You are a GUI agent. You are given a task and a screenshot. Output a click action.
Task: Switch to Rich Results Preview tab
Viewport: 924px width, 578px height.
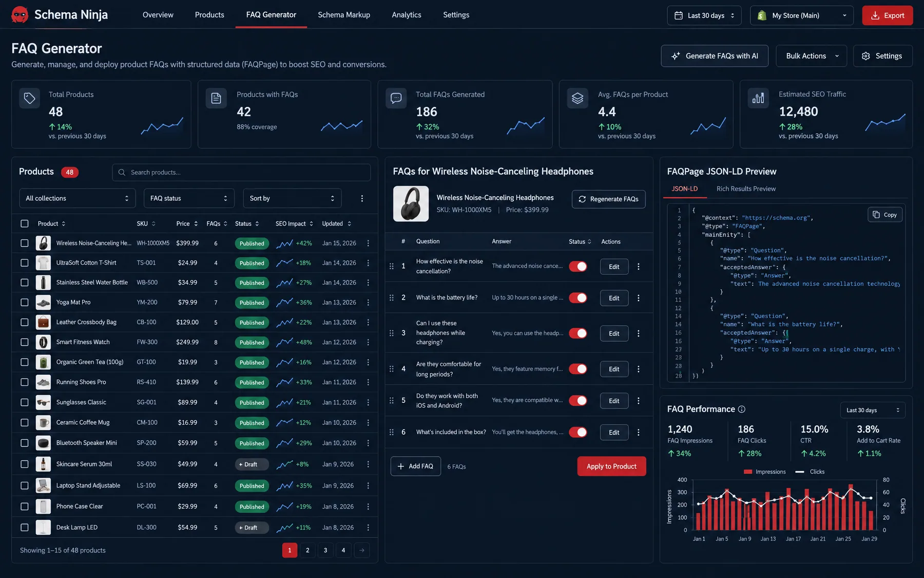[746, 189]
